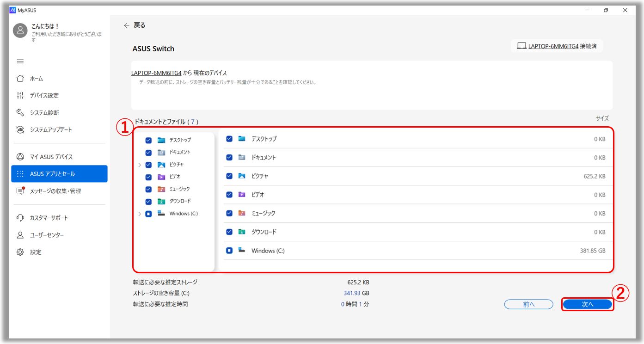Toggle Windows (C:) checkbox in left tree
The width and height of the screenshot is (644, 344).
148,214
